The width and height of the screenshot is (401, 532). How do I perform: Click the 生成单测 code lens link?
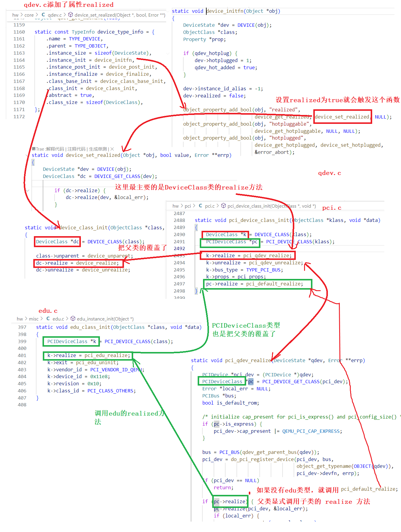click(x=98, y=149)
